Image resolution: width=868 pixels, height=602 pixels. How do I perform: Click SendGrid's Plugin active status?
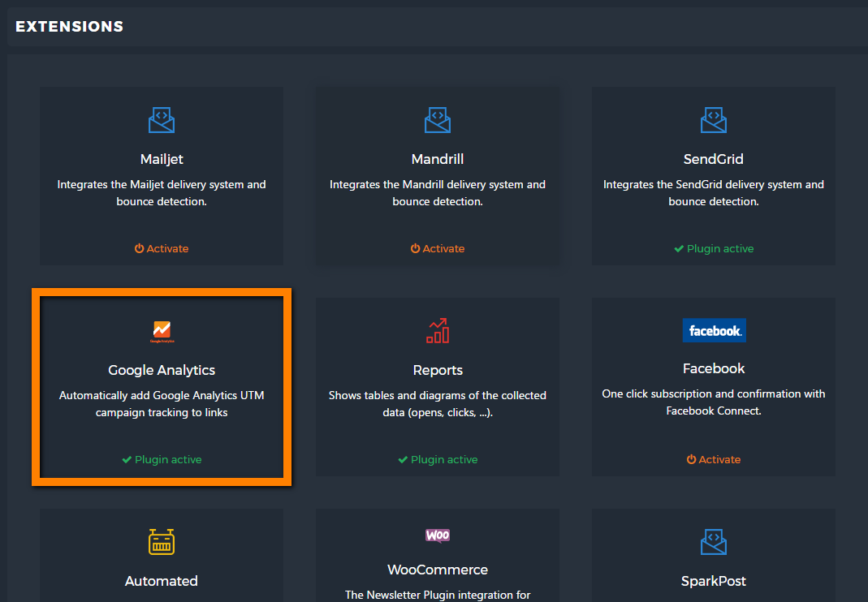pyautogui.click(x=714, y=248)
